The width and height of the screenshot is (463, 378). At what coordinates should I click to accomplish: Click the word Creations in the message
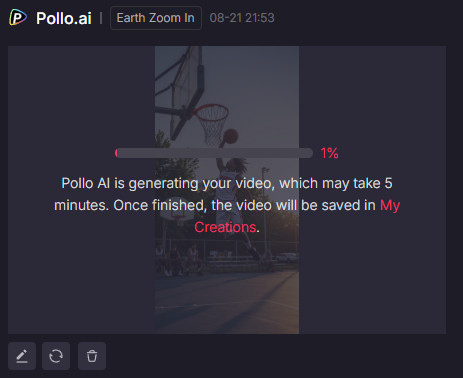225,227
